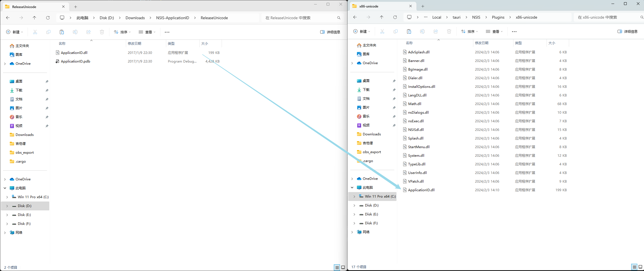
Task: Switch to large icons view in ReleaseUnicode status bar
Action: coord(343,267)
